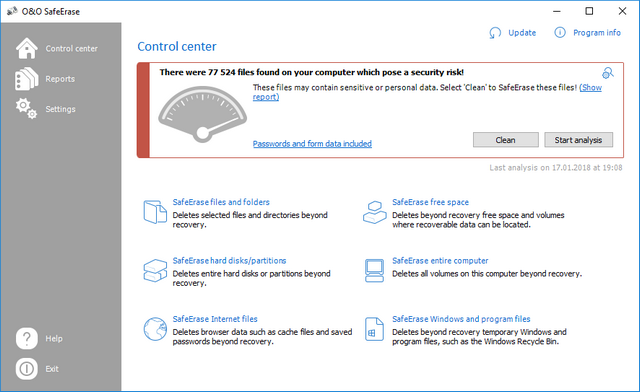Close the O&O SafeErase window
This screenshot has width=640, height=392.
coord(622,11)
